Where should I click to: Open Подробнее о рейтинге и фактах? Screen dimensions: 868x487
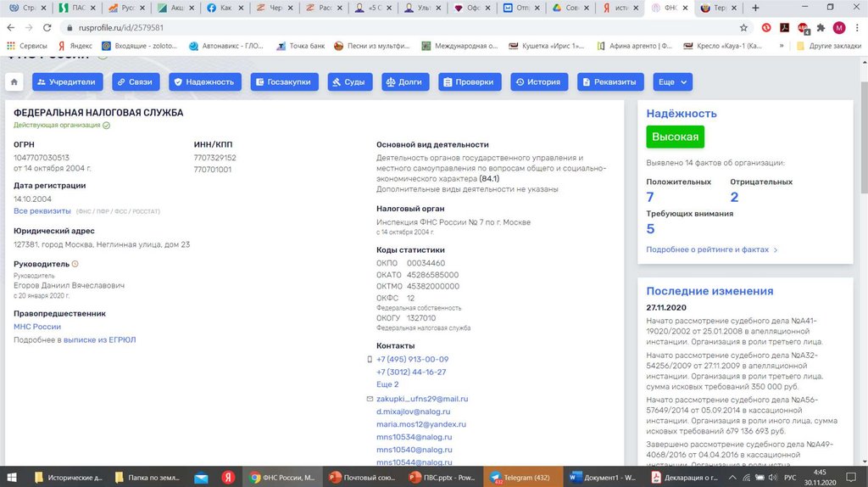tap(712, 250)
